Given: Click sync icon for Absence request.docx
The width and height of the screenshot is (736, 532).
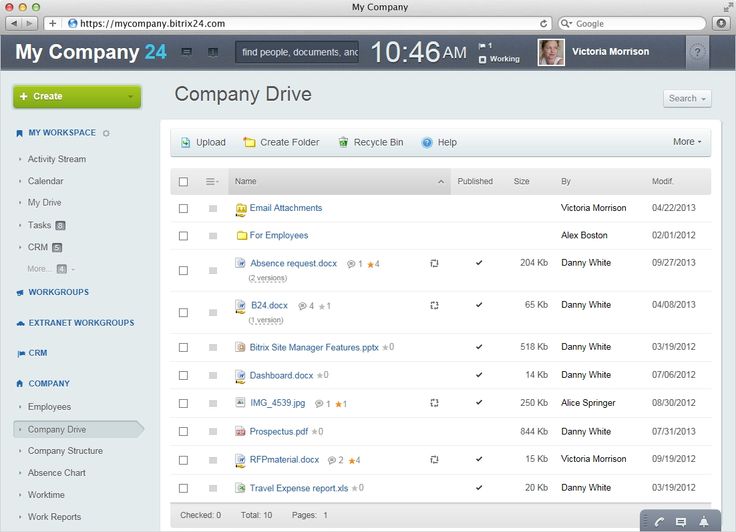Looking at the screenshot, I should pos(434,263).
